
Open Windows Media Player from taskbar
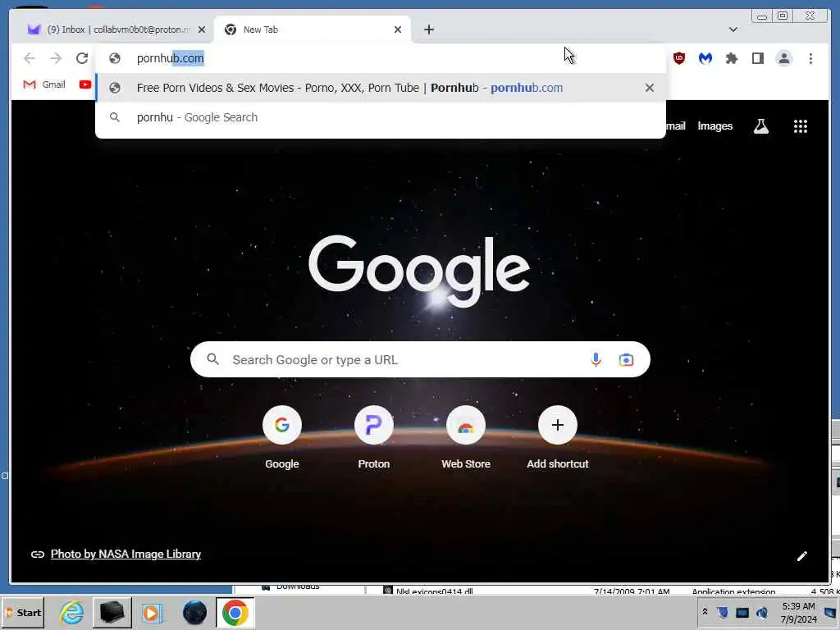point(152,613)
